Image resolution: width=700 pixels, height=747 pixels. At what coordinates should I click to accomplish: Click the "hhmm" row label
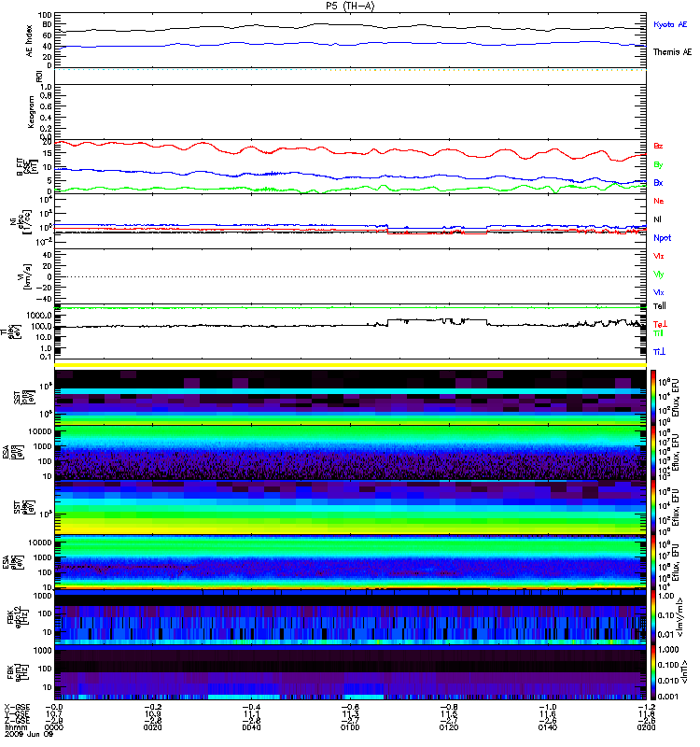pyautogui.click(x=17, y=727)
